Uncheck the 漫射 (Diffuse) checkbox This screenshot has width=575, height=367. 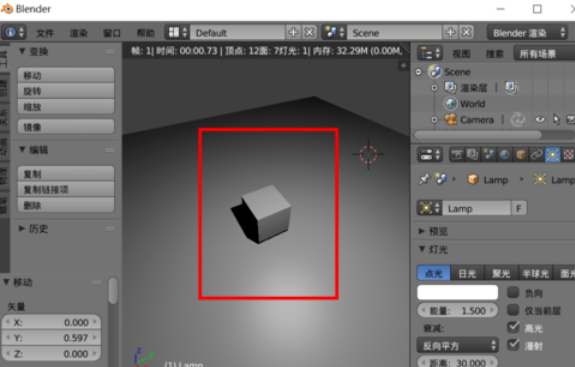[513, 345]
